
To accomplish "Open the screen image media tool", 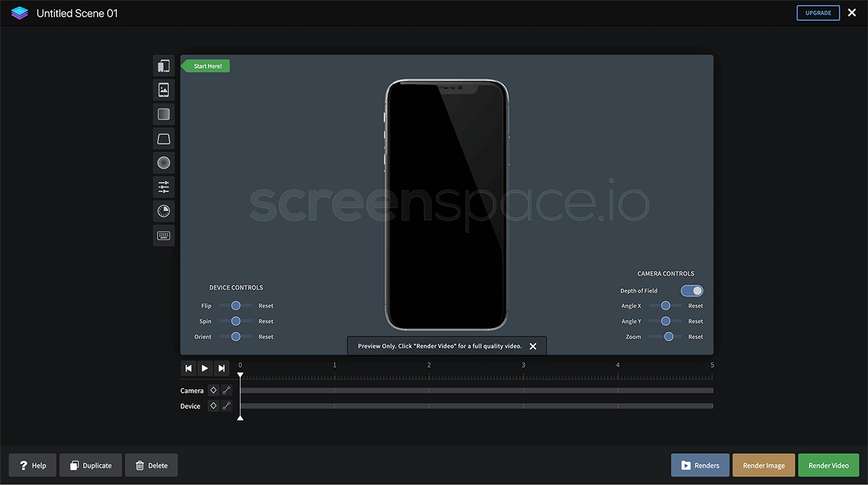I will coord(163,90).
